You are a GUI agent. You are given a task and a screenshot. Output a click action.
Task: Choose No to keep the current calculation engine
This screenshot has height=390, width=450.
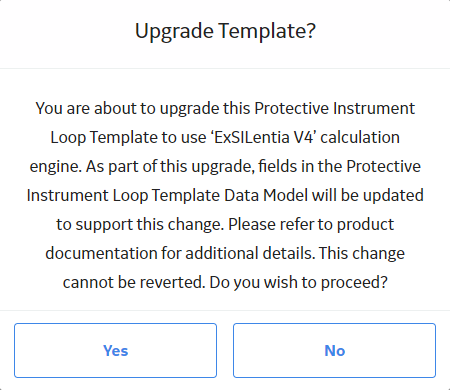click(334, 350)
